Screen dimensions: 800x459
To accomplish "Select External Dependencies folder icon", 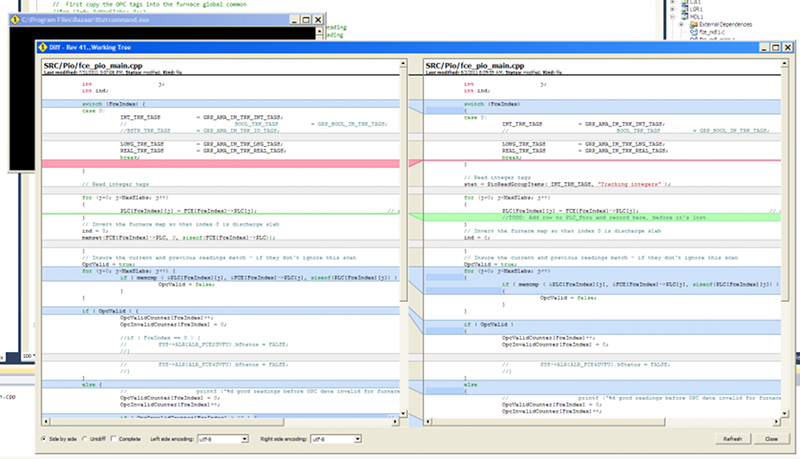I will [693, 24].
